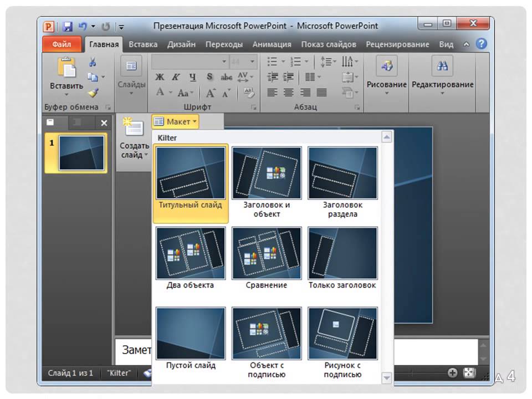The width and height of the screenshot is (532, 399).
Task: Switch to the Анимация tab
Action: click(x=272, y=44)
